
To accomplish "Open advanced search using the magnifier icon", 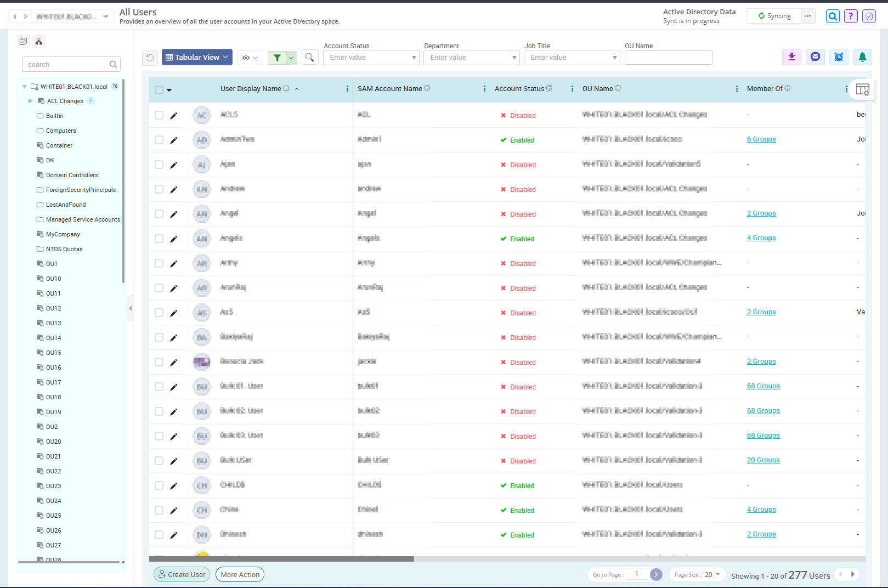I will (310, 56).
